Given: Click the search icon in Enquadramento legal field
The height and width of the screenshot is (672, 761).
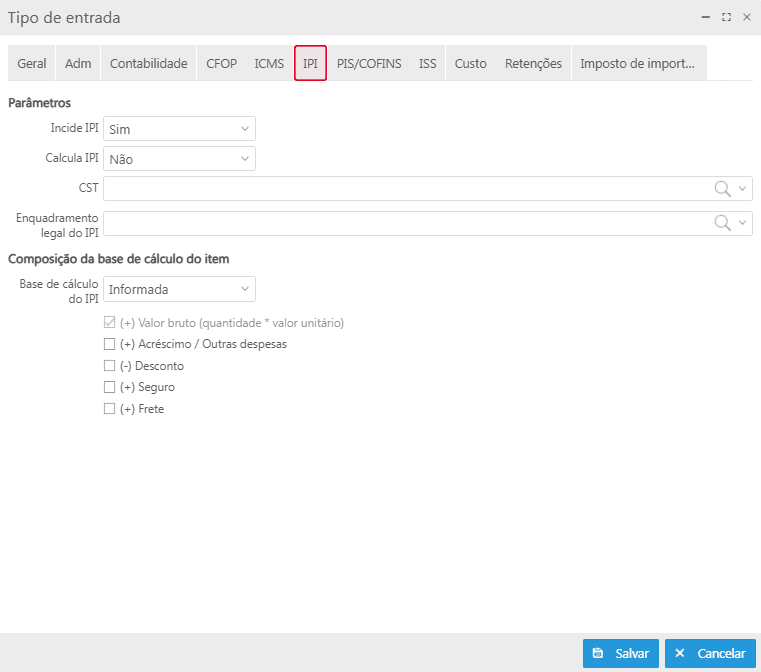Looking at the screenshot, I should [x=721, y=223].
